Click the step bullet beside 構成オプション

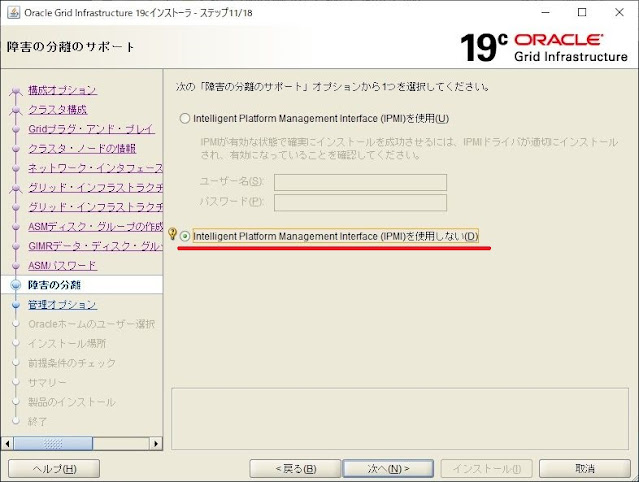[x=16, y=91]
